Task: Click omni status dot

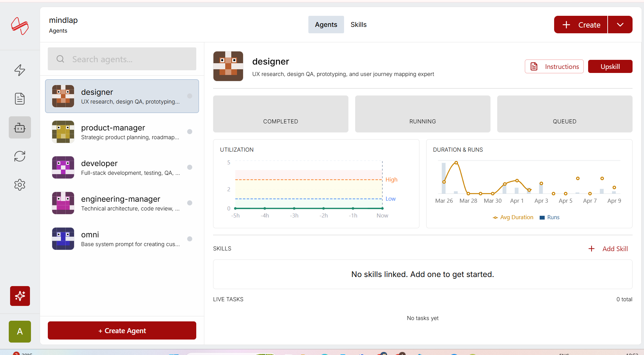Action: (190, 239)
